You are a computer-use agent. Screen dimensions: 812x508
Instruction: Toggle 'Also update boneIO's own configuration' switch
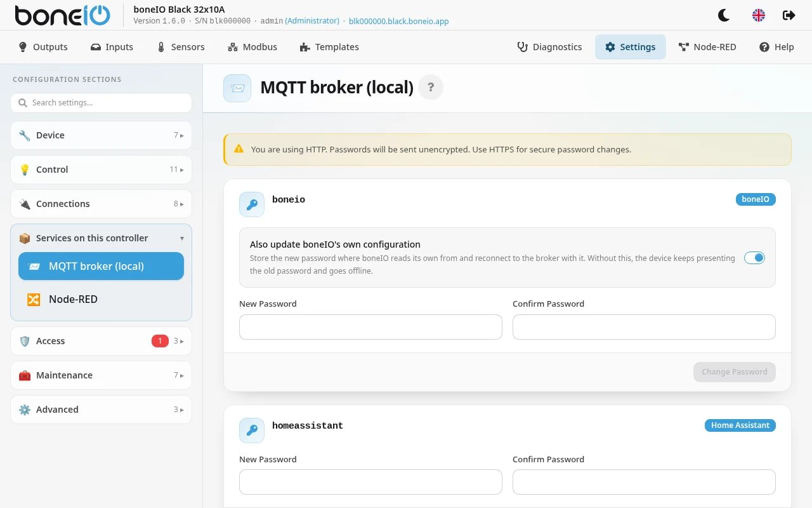[754, 258]
